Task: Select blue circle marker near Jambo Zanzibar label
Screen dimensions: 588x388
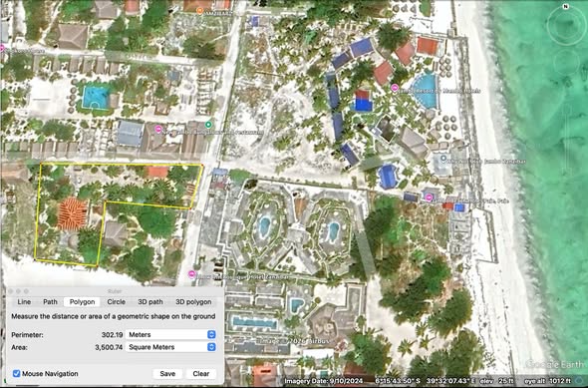Action: pos(443,159)
